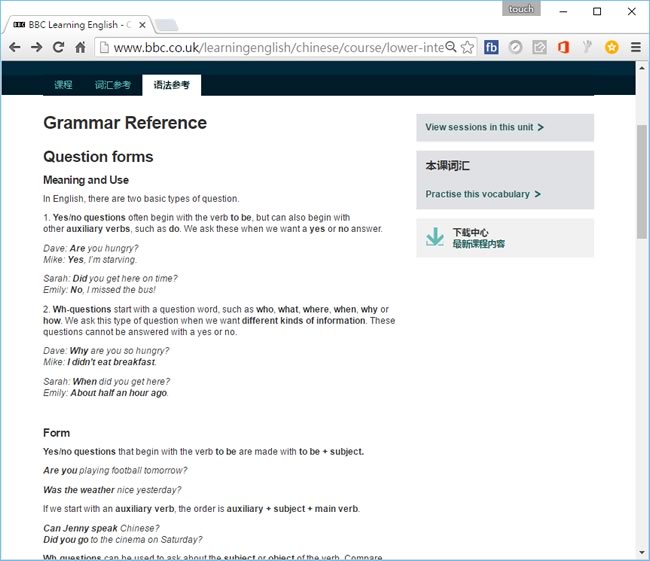
Task: Open the Office extension icon
Action: coord(563,47)
